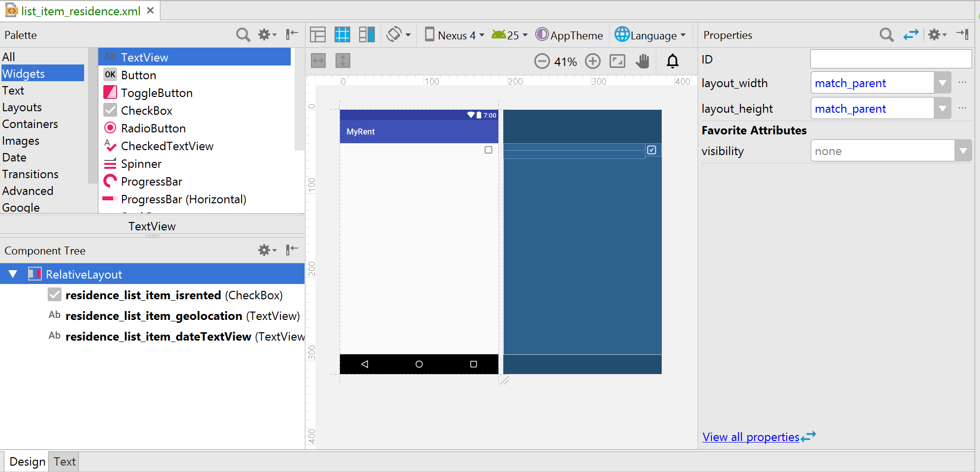Close the list_item_residence.xml tab
980x472 pixels.
point(151,10)
